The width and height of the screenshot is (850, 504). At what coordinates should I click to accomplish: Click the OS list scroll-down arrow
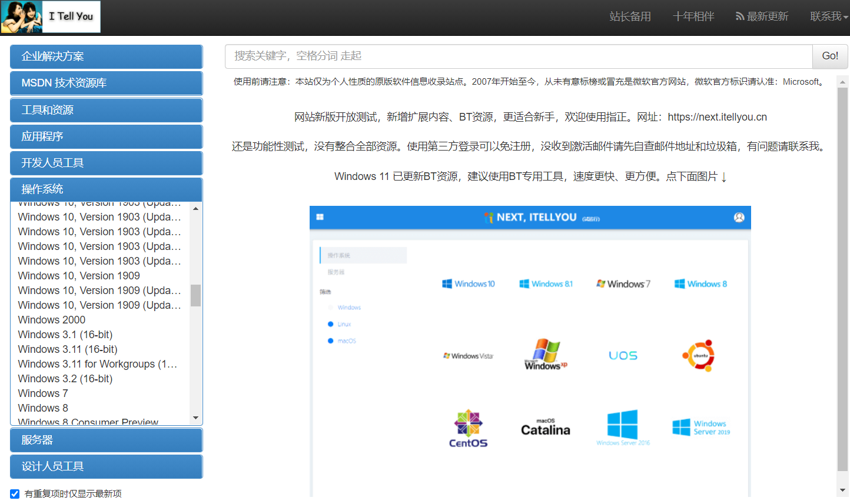[x=195, y=418]
